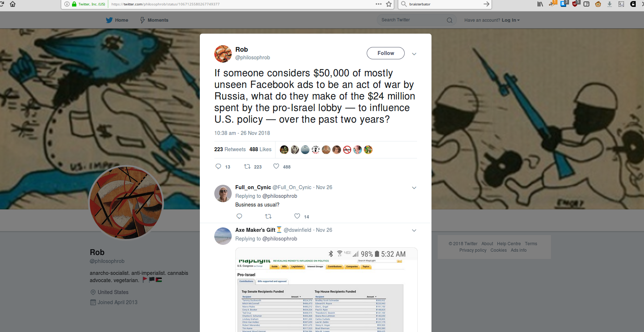This screenshot has height=332, width=644.
Task: Open the downloads arrow in the toolbar
Action: (x=610, y=4)
